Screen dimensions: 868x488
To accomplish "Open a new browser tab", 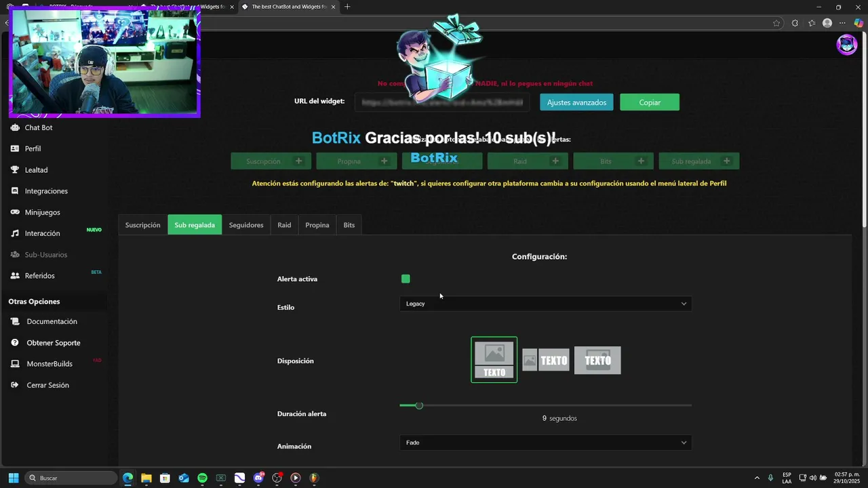I will pos(347,7).
